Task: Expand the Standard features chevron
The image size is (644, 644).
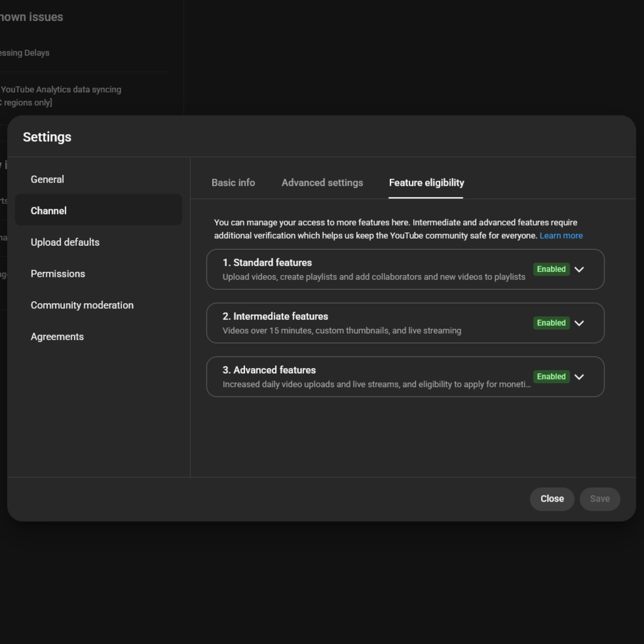Action: (x=579, y=269)
